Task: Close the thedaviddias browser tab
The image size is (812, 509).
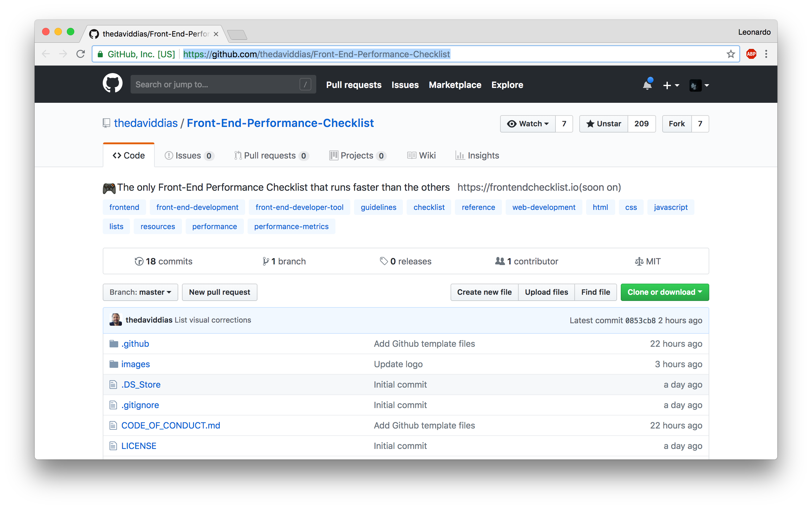Action: coord(216,34)
